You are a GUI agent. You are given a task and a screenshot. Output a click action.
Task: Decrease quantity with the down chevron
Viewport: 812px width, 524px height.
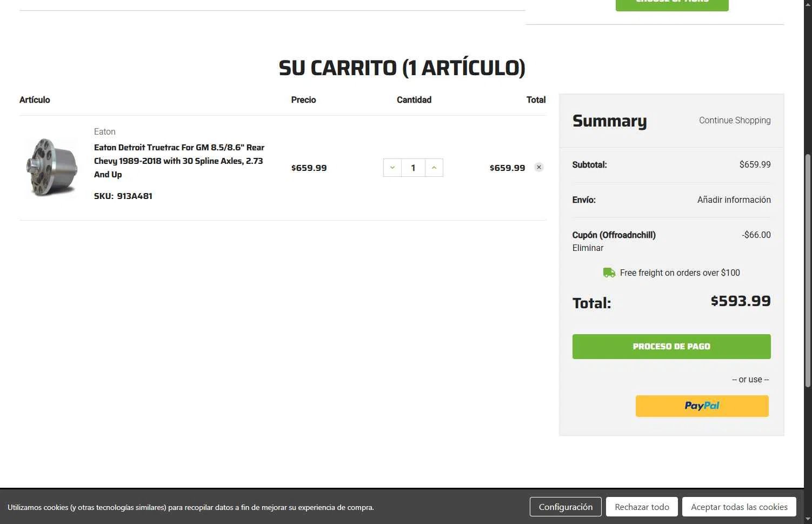[x=392, y=168]
